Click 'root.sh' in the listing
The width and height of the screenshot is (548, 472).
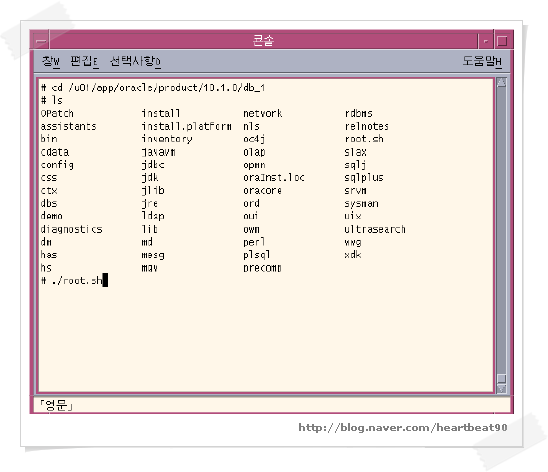364,139
